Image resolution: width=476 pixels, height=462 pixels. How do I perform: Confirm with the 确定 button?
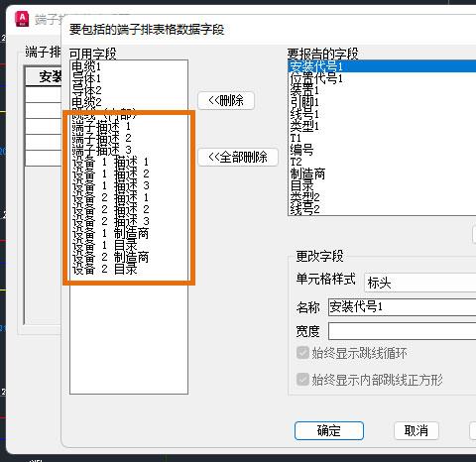(x=329, y=430)
